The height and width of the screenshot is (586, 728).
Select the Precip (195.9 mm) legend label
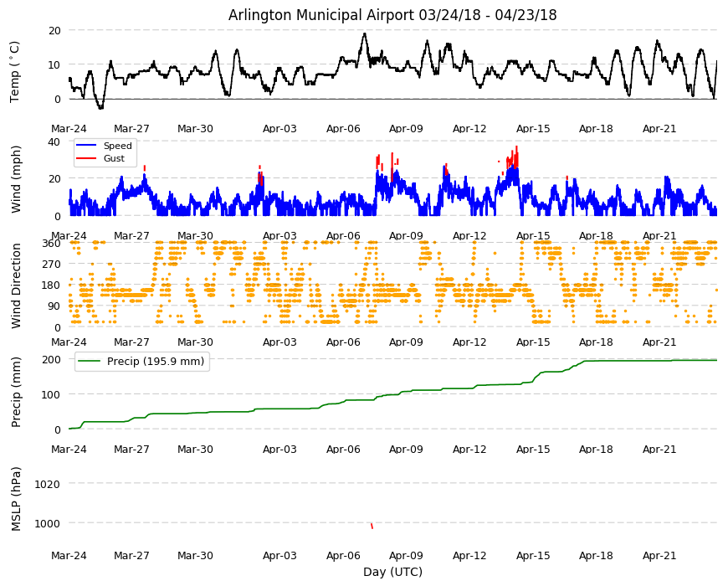click(x=156, y=362)
